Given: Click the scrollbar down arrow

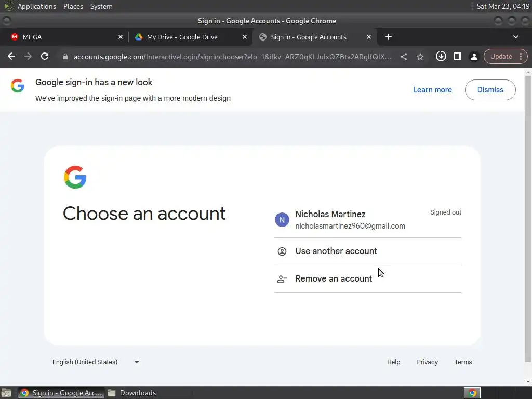Looking at the screenshot, I should 528,382.
